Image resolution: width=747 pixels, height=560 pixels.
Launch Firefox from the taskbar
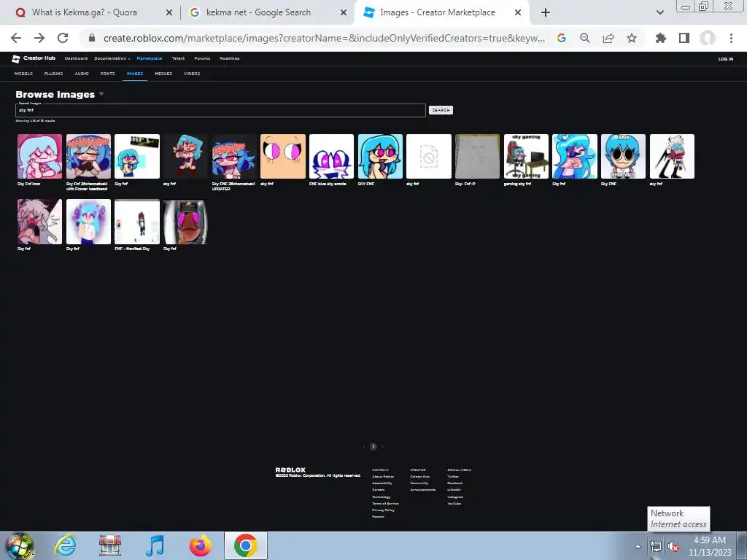(x=200, y=545)
